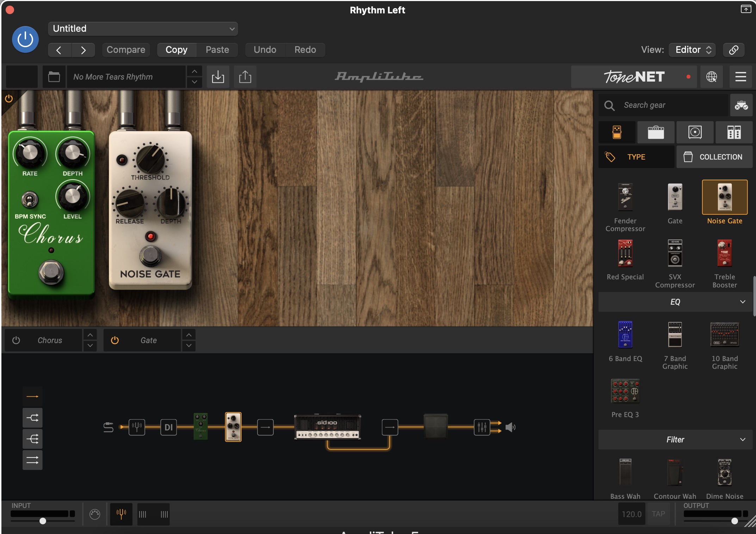Screen dimensions: 756x534
Task: Select the Noise Gate pedal thumbnail
Action: (725, 197)
